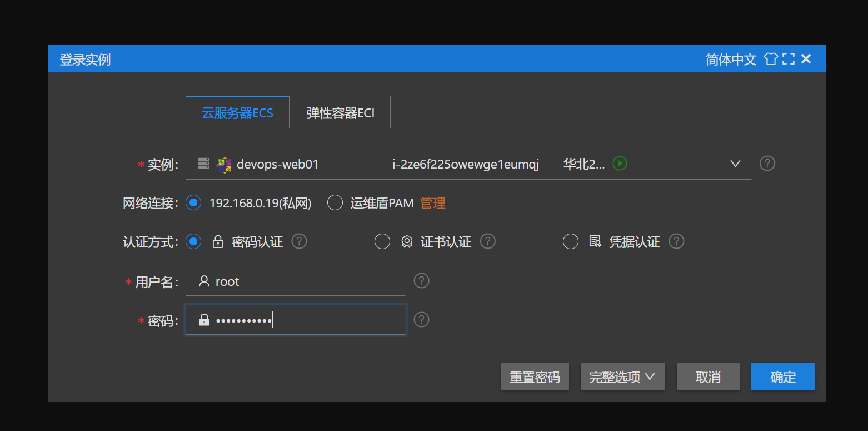This screenshot has width=868, height=431.
Task: Click help icon beside 证书认证
Action: 487,241
